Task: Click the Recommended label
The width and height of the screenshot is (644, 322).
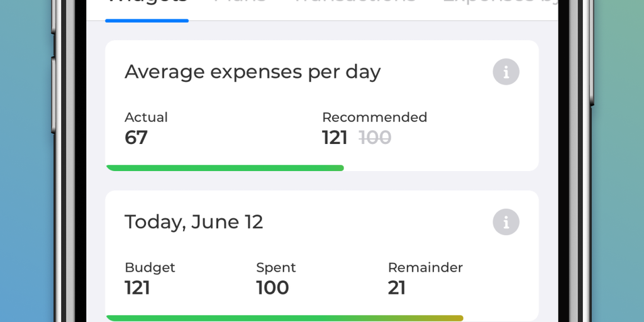Action: [x=374, y=117]
